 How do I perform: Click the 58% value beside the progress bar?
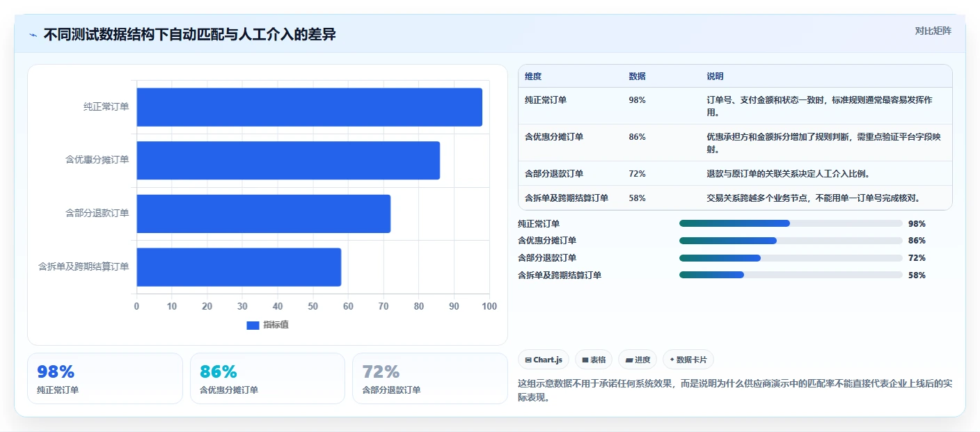tap(917, 275)
